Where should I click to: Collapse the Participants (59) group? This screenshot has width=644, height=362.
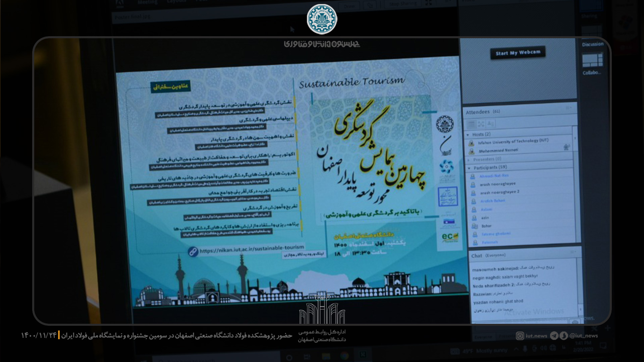[469, 168]
